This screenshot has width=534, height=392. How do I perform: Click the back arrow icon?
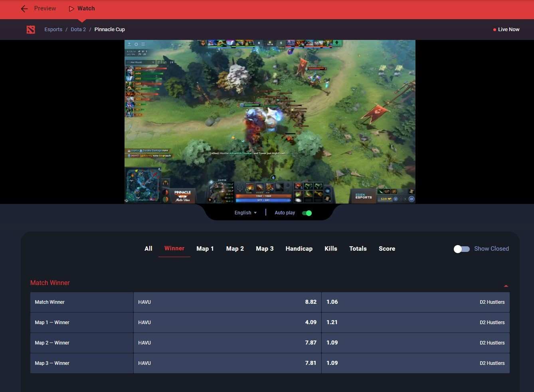tap(24, 9)
